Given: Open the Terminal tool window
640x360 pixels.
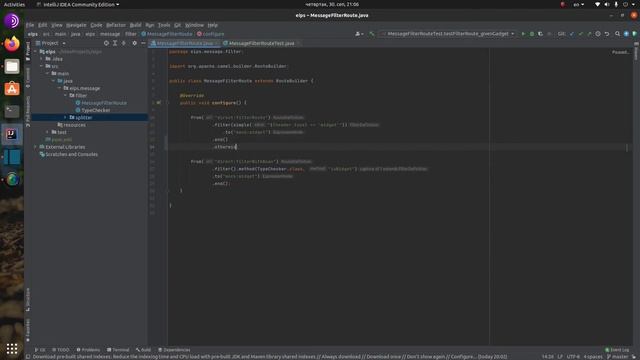Looking at the screenshot, I should pyautogui.click(x=118, y=350).
